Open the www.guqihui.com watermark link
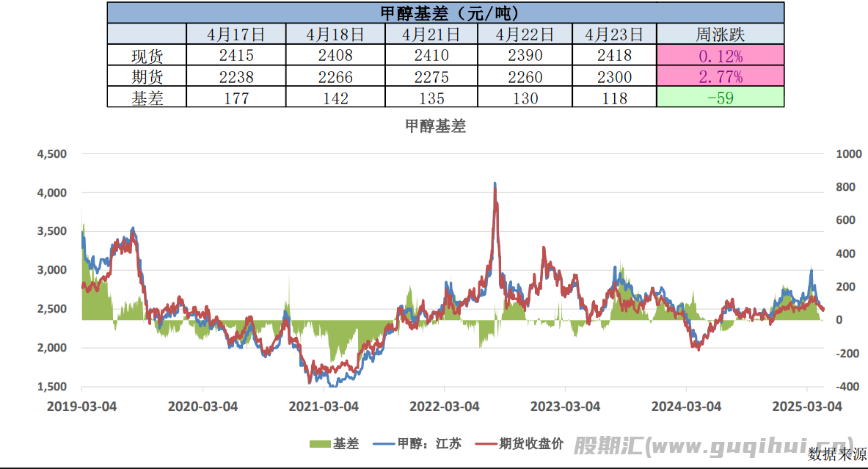Image resolution: width=868 pixels, height=469 pixels. click(712, 446)
